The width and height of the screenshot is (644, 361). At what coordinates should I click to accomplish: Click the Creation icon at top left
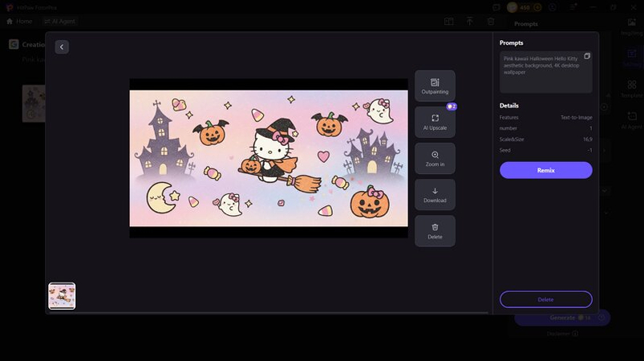pos(14,44)
